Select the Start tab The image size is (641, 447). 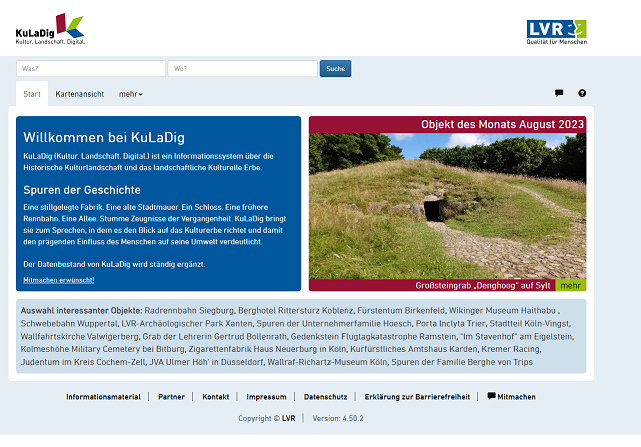coord(32,94)
